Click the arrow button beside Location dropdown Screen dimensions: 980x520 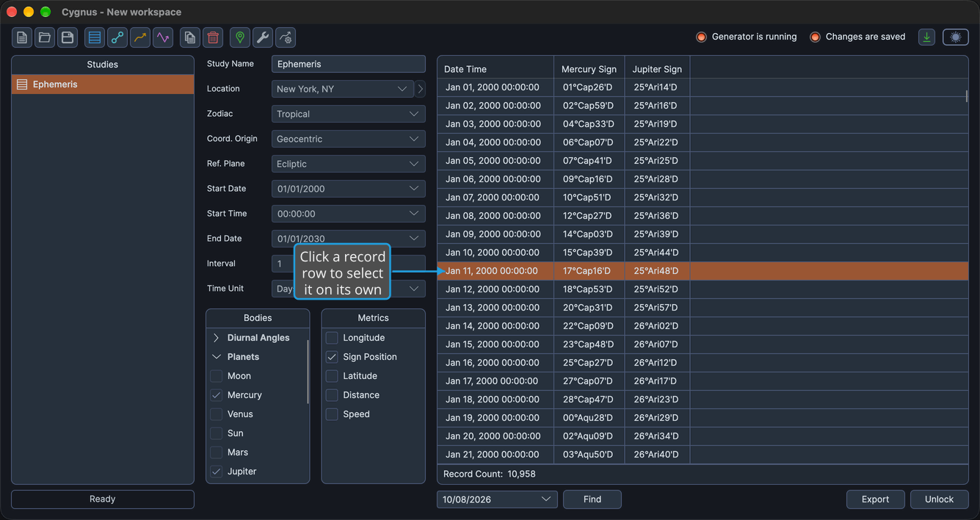[420, 89]
